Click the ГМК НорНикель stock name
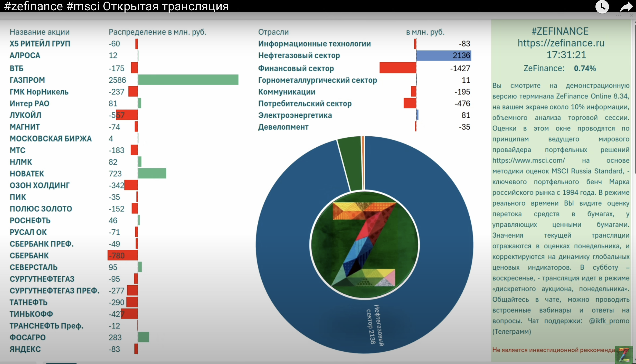636x364 pixels. pos(39,92)
